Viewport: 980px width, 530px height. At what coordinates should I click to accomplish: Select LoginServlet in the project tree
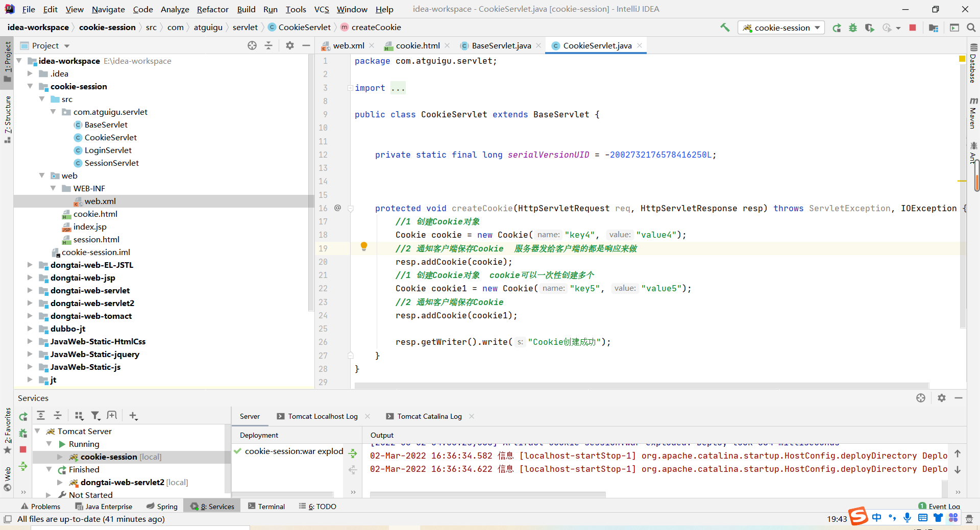(108, 150)
